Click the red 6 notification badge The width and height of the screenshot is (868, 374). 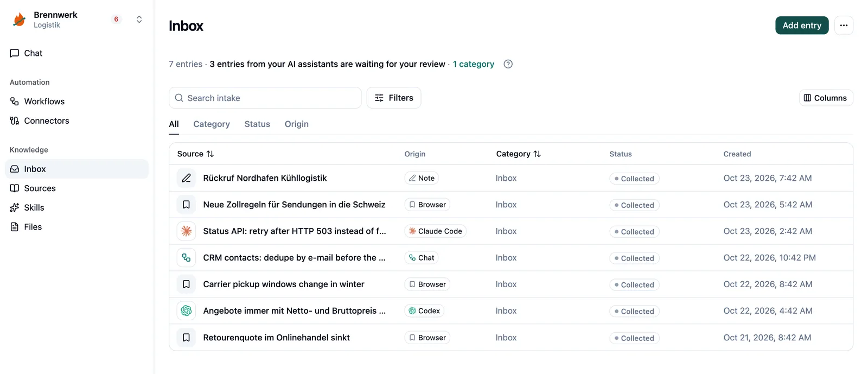(x=116, y=20)
